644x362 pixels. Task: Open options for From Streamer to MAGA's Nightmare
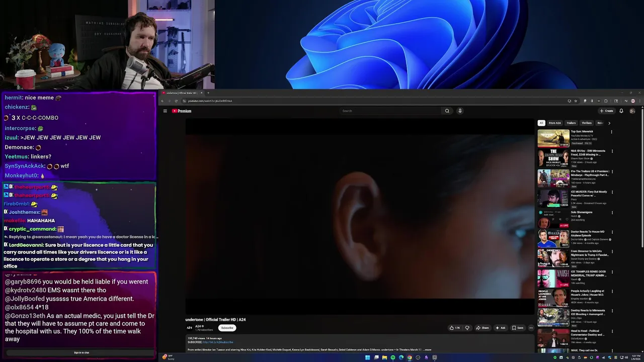612,252
